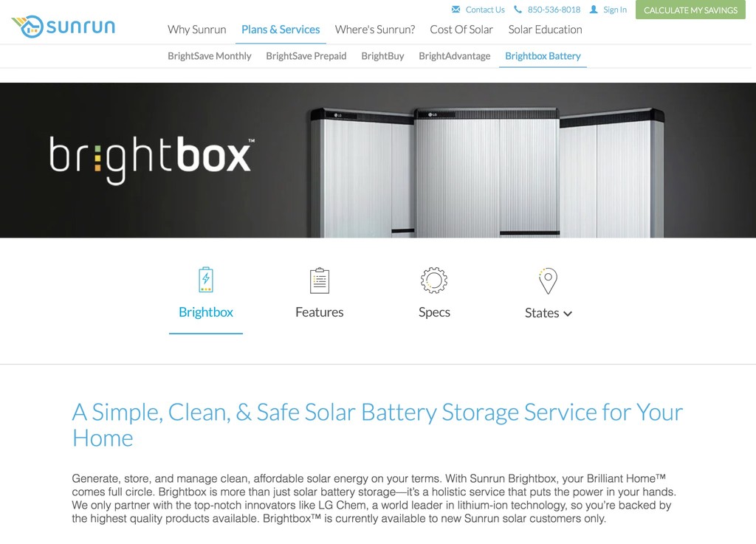Select the Features clipboard icon
Image resolution: width=756 pixels, height=544 pixels.
pyautogui.click(x=319, y=280)
